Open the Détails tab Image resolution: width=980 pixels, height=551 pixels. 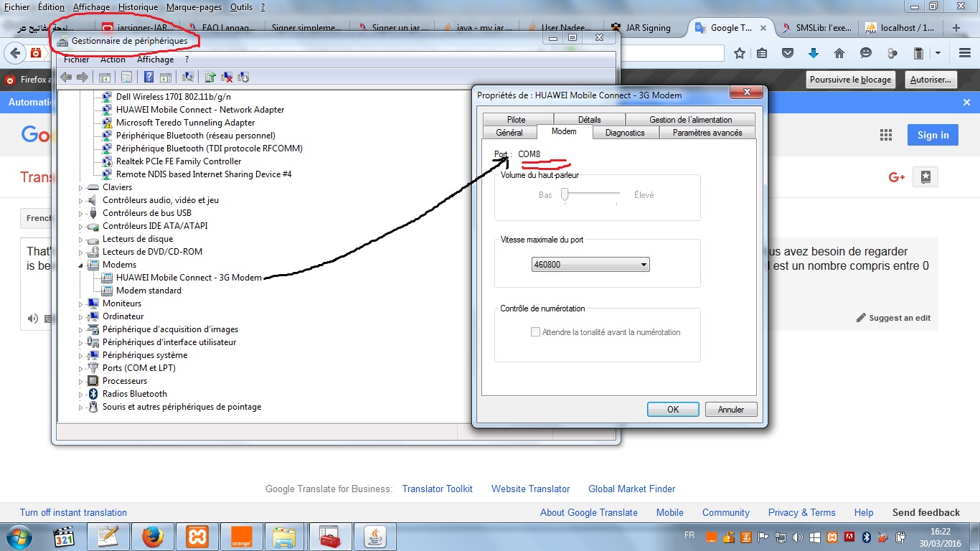pos(589,120)
